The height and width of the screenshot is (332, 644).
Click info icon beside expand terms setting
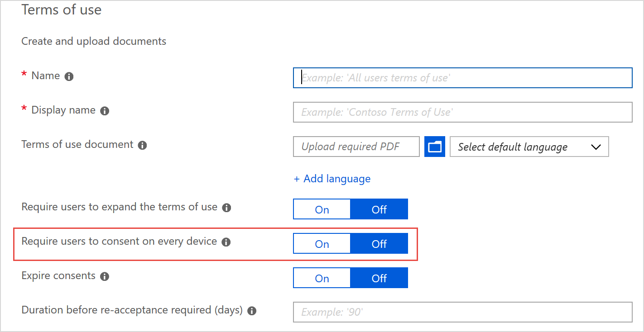coord(226,208)
